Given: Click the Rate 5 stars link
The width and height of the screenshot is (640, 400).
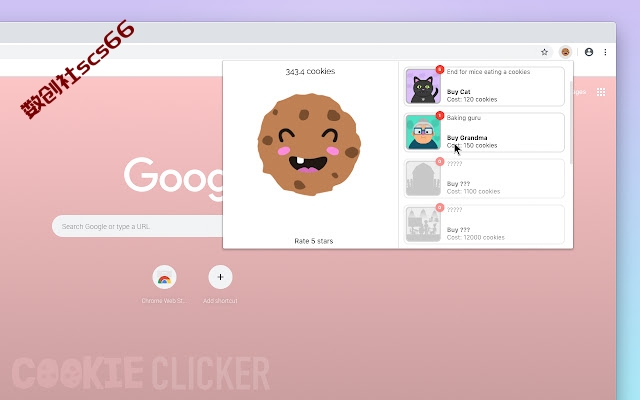Looking at the screenshot, I should pyautogui.click(x=313, y=241).
